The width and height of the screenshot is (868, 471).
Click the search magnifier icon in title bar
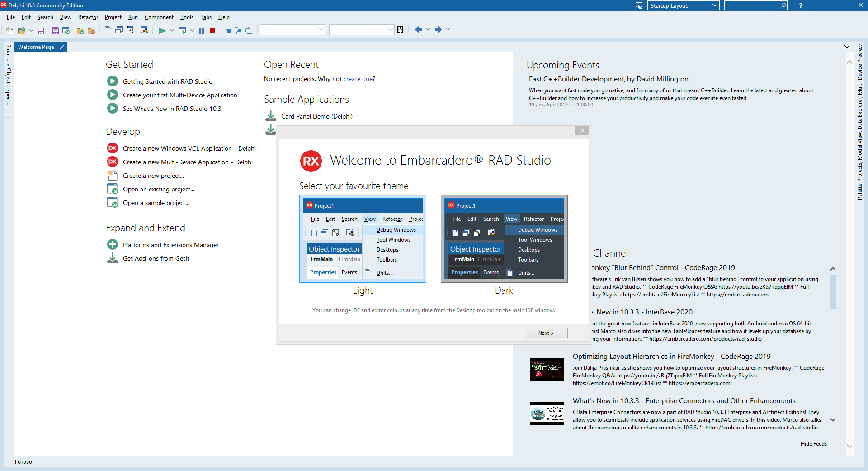pos(783,5)
